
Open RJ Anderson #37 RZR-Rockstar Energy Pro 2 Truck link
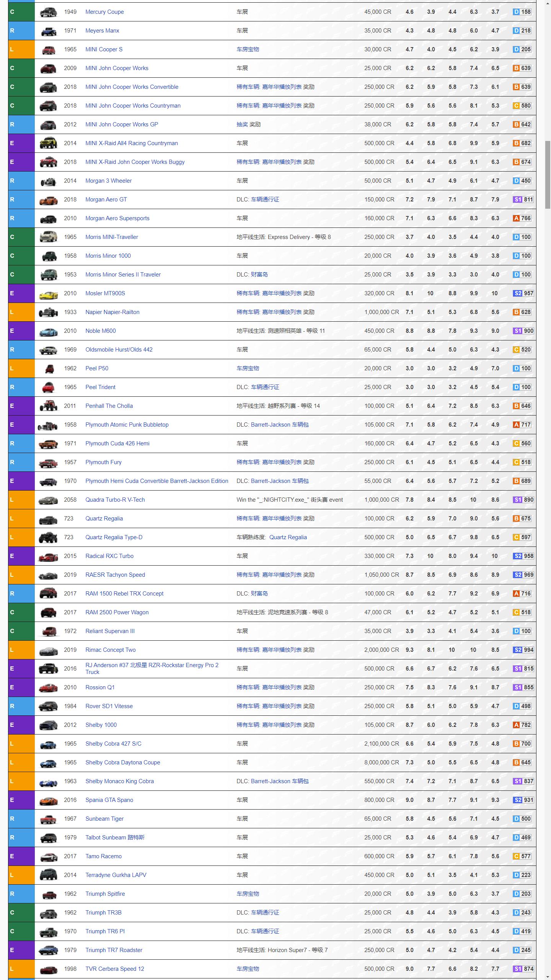(x=152, y=669)
